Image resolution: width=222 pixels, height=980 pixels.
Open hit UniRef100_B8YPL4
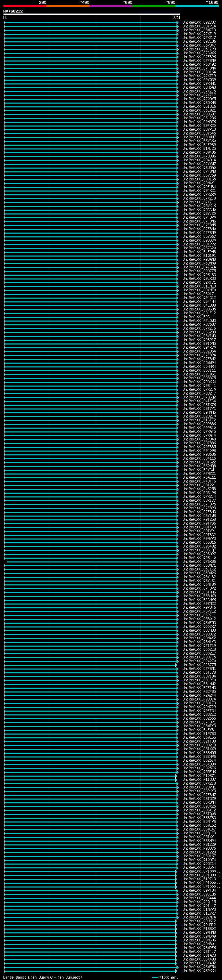[199, 26]
